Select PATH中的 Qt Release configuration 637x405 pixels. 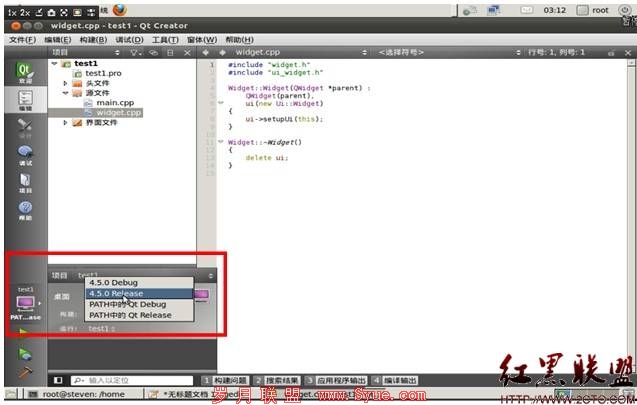139,315
